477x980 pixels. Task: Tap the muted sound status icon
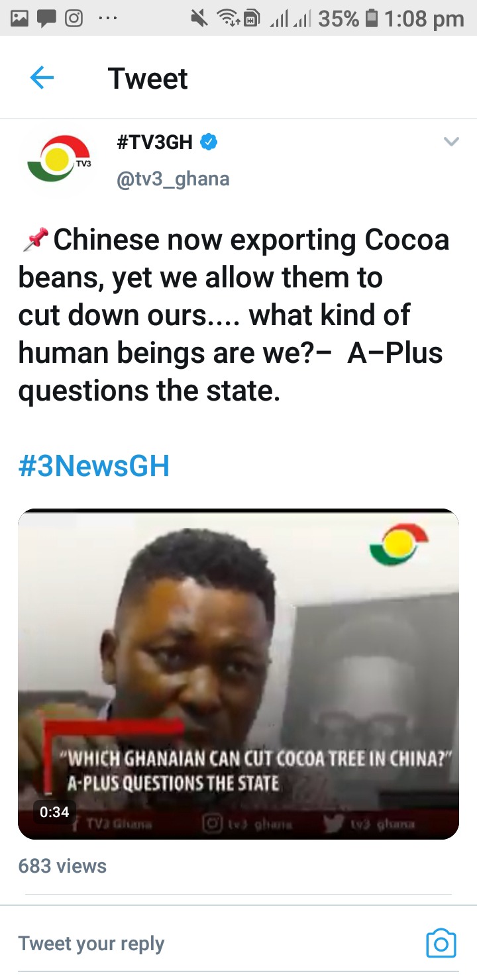pyautogui.click(x=199, y=19)
